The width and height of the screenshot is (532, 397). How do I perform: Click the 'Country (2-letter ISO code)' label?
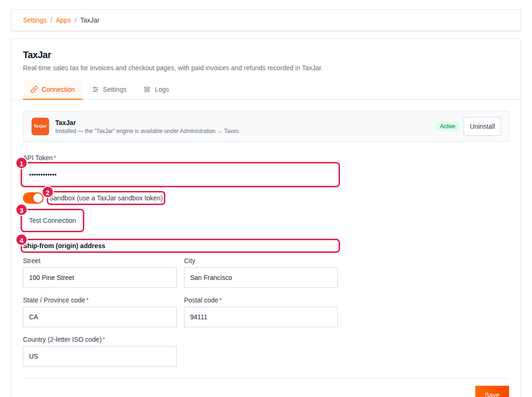click(x=62, y=340)
